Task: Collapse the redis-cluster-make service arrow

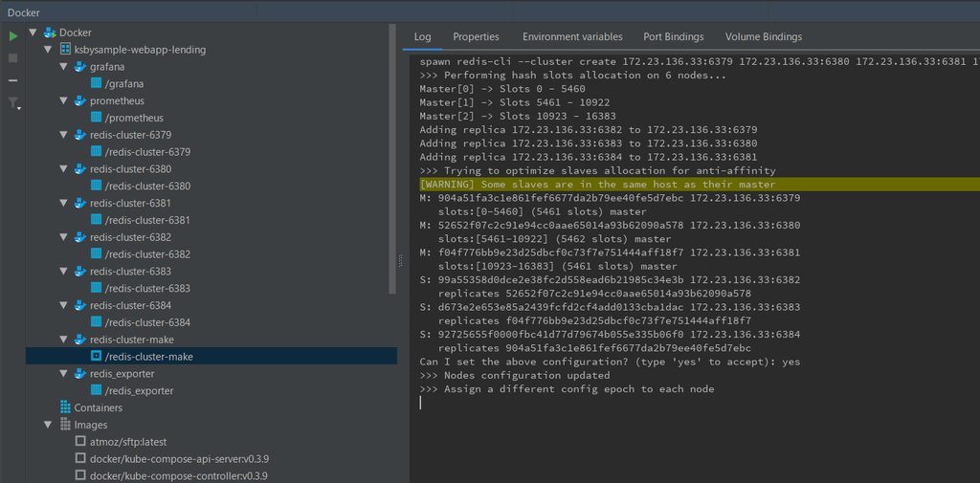Action: point(63,340)
